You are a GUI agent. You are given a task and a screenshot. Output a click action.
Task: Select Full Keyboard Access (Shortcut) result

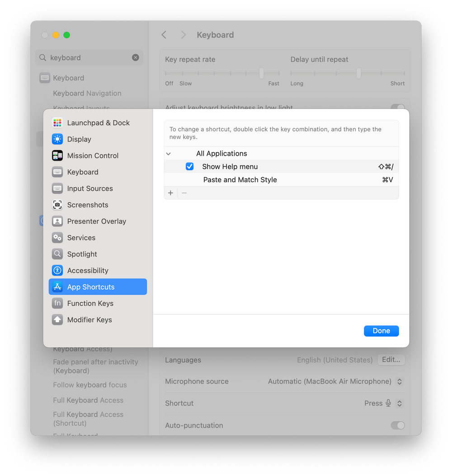click(x=88, y=419)
